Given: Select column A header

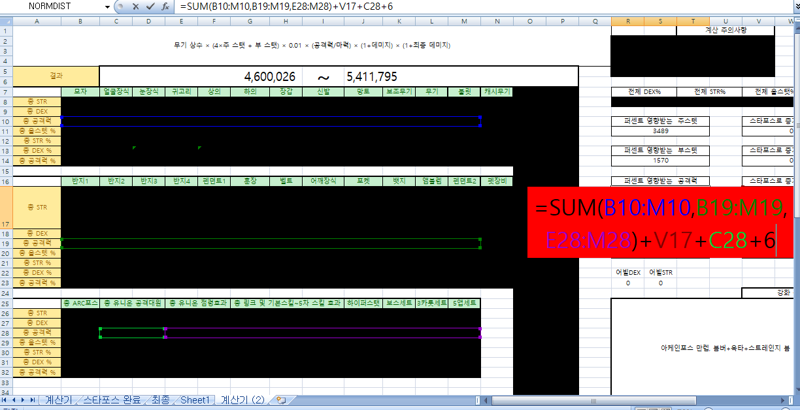Looking at the screenshot, I should pos(37,21).
